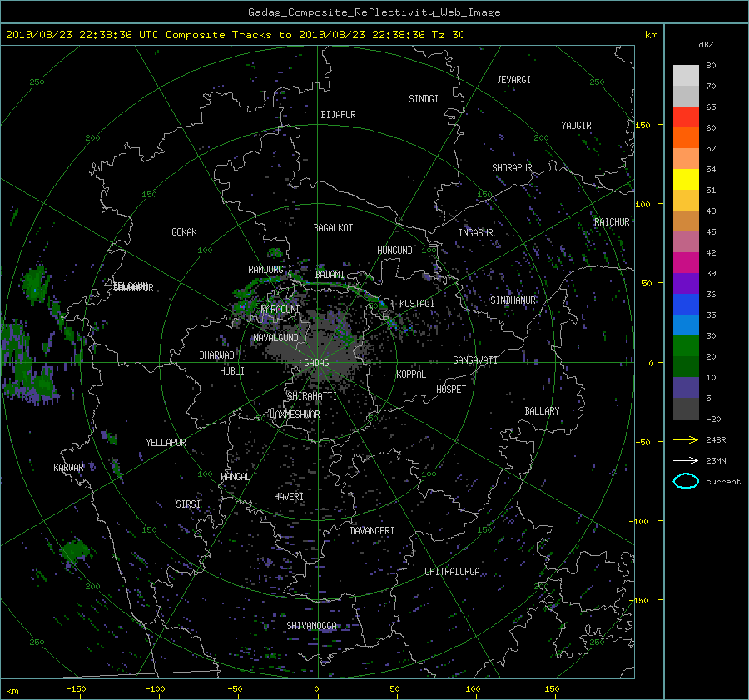
Task: Select the magenta 42 dBZ color swatch
Action: 686,262
